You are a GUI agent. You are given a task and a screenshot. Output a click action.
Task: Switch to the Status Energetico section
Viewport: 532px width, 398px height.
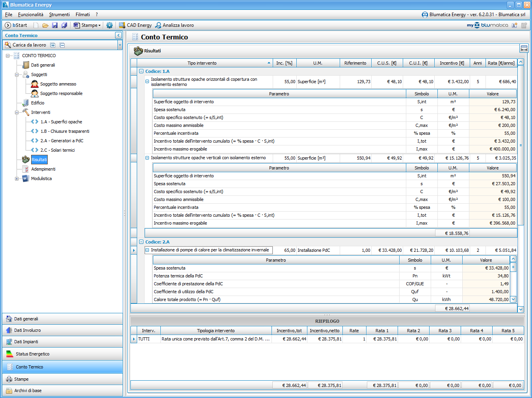pos(32,354)
